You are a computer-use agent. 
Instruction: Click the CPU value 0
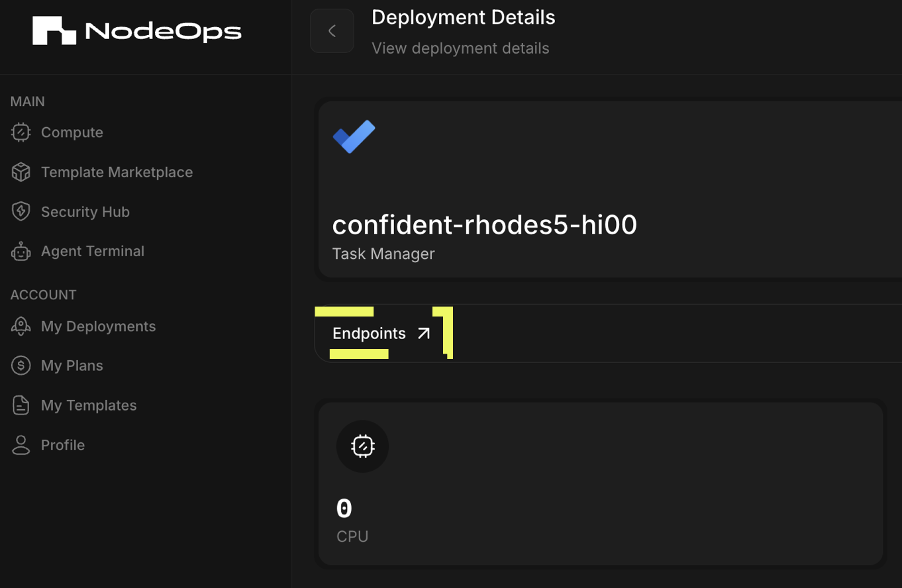click(x=344, y=509)
